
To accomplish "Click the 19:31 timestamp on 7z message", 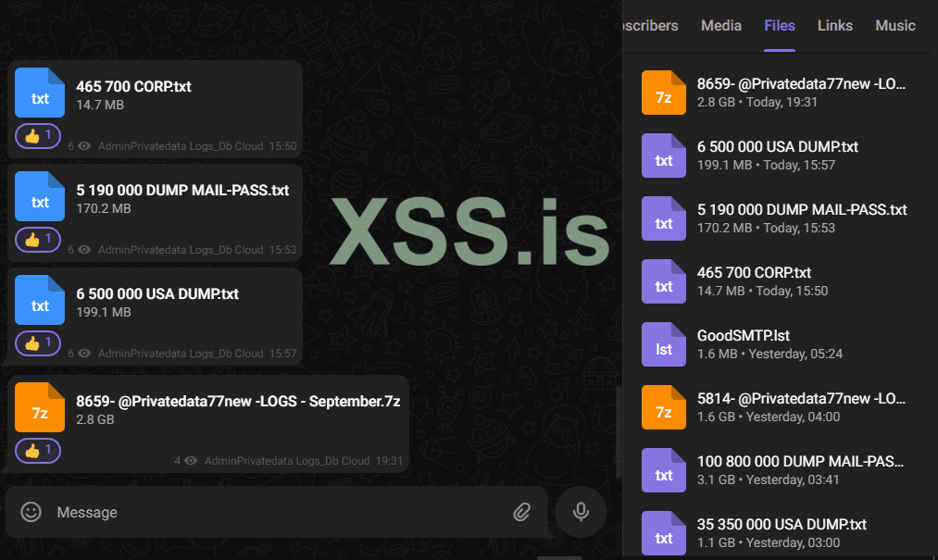I will click(390, 461).
